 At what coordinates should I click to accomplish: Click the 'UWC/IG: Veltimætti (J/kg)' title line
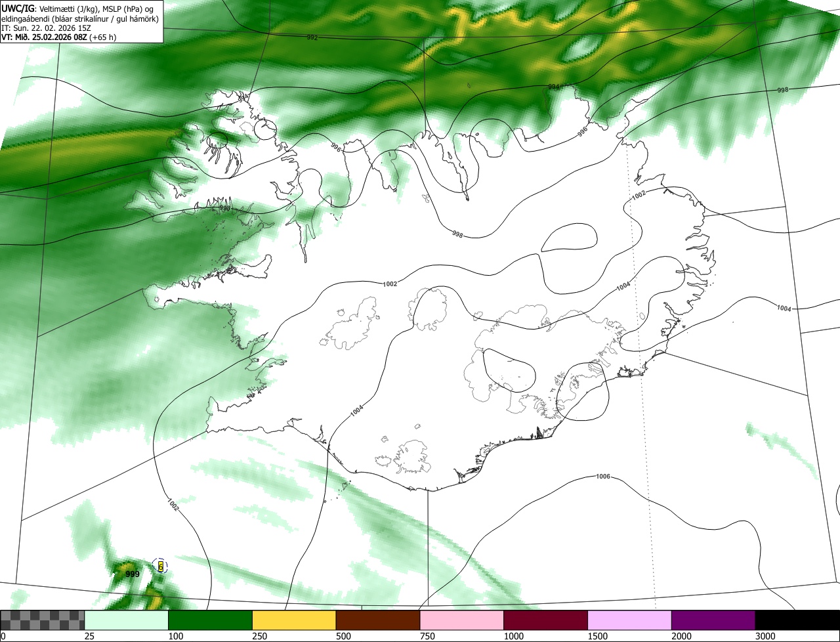[x=78, y=9]
